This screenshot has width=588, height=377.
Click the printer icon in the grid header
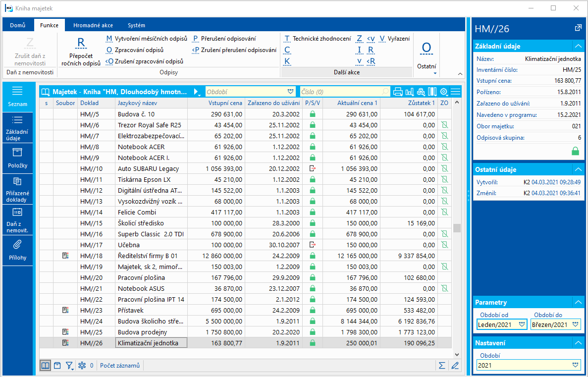click(398, 92)
